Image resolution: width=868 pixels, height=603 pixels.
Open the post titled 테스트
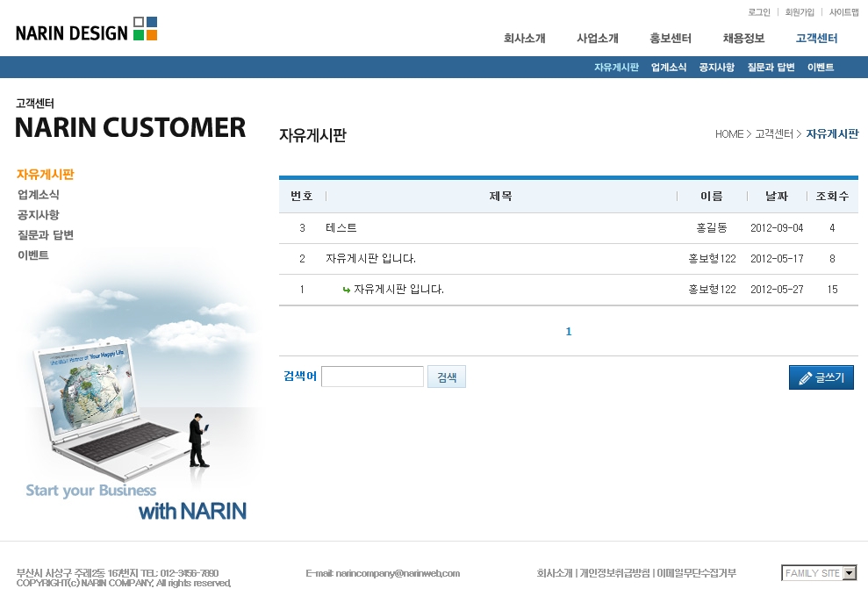tap(341, 228)
